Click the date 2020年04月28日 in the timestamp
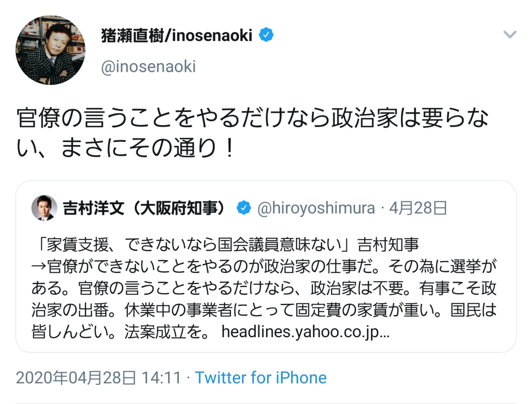 click(76, 378)
